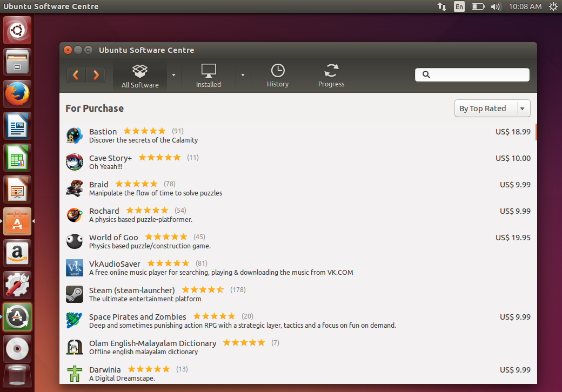
Task: Click the Bastion app icon
Action: click(75, 136)
